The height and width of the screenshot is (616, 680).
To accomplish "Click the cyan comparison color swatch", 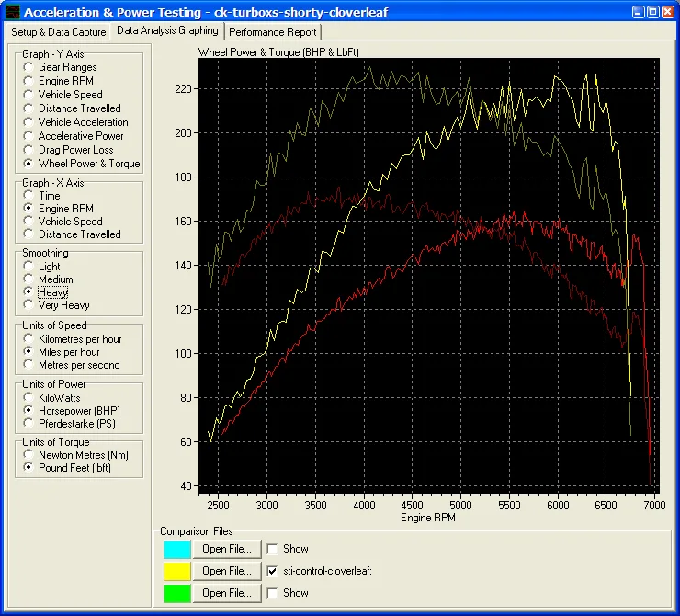I will (177, 549).
